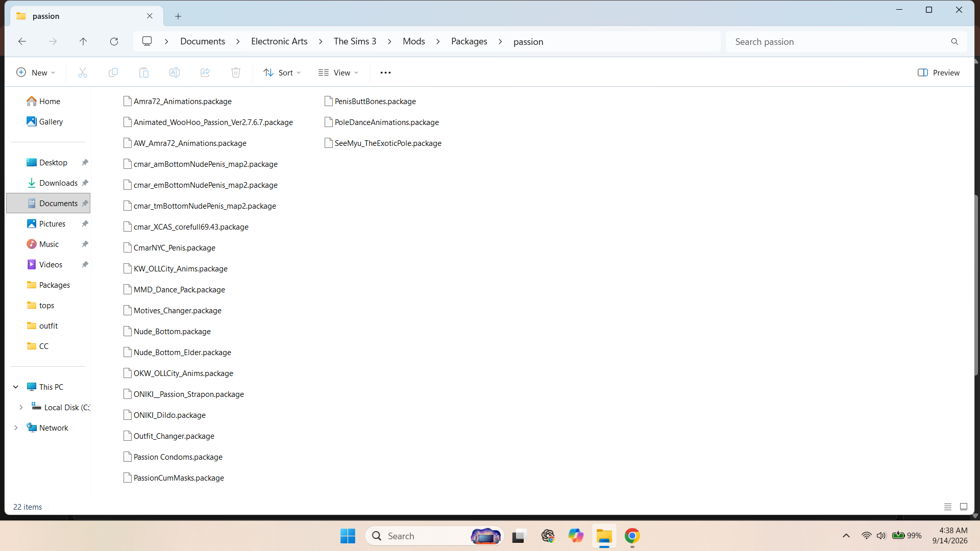Screen dimensions: 980x551
Task: Click the Copy toolbar icon
Action: coord(113,72)
